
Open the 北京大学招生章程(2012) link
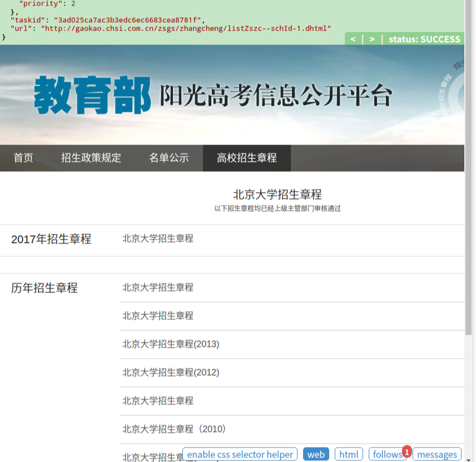(x=171, y=372)
